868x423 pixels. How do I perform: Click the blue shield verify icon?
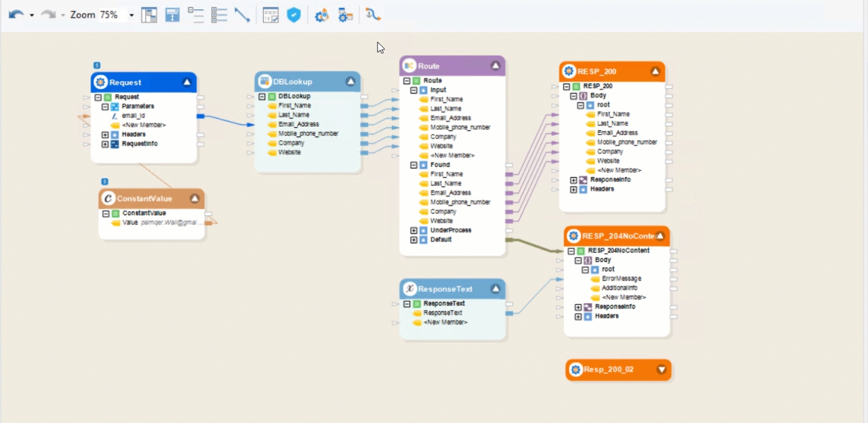pyautogui.click(x=294, y=15)
